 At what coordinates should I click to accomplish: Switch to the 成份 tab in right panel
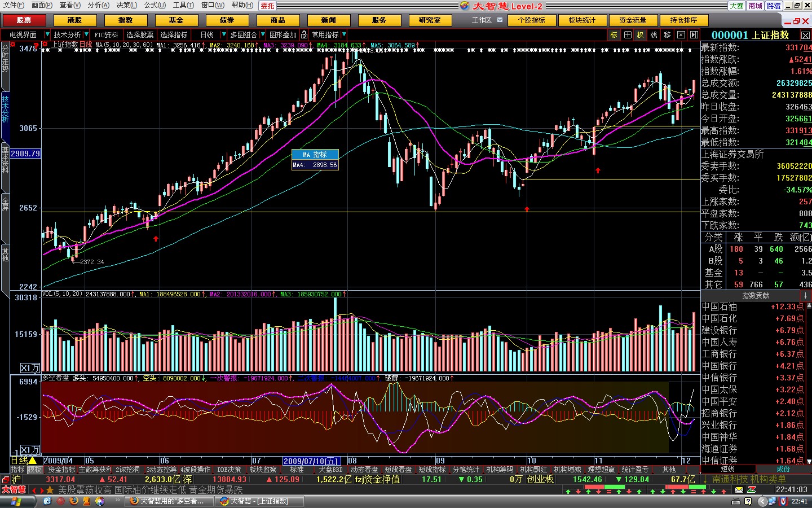tap(783, 469)
